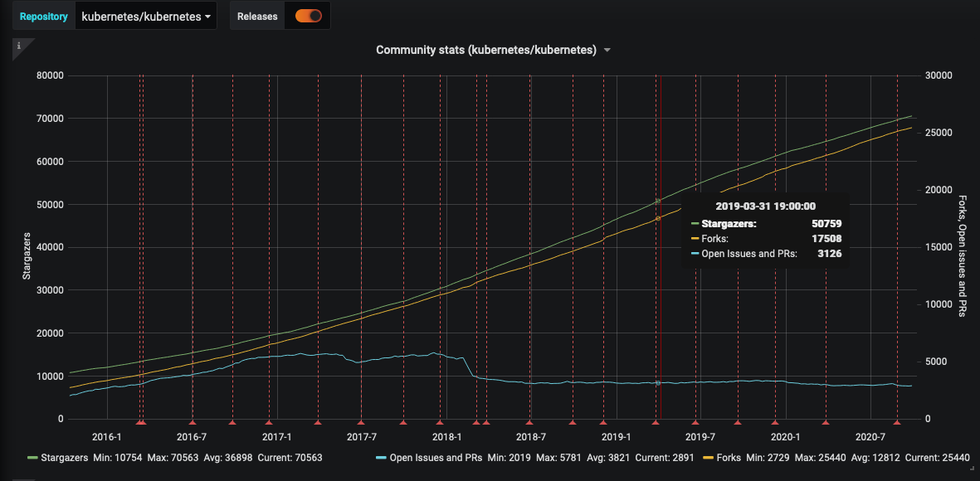Click release marker above the 2017-7 label

[x=361, y=423]
